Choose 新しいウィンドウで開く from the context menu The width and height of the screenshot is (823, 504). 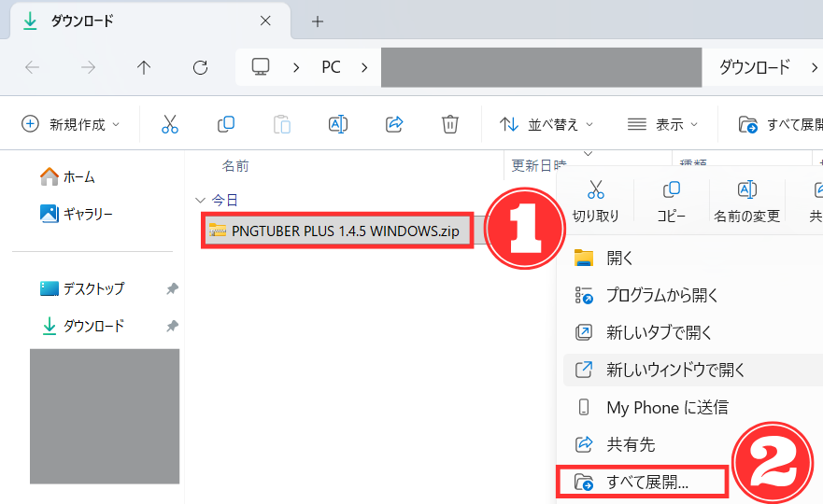click(693, 370)
